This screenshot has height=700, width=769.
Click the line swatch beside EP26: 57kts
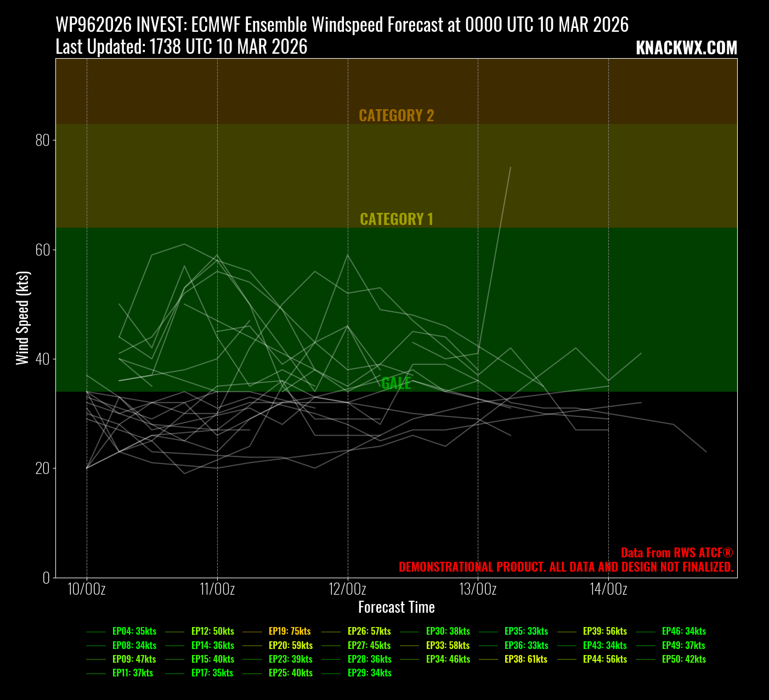[x=331, y=632]
